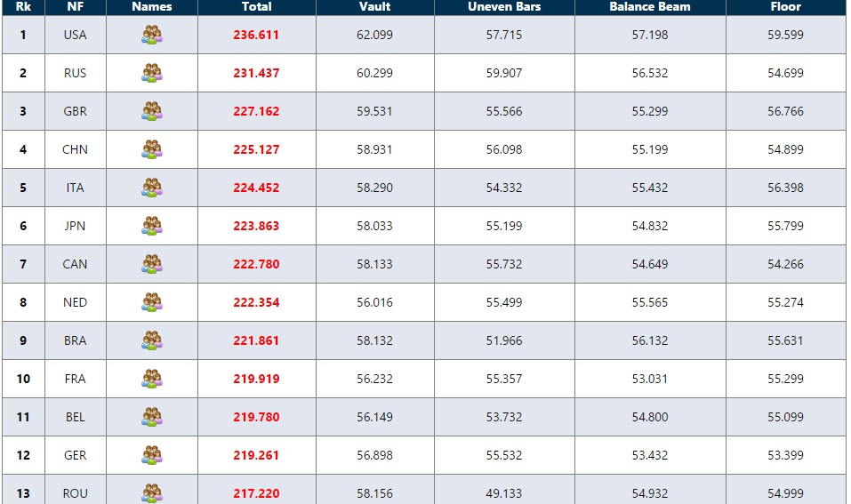Click the Rk rank column header
Viewport: 851px width, 504px height.
click(23, 7)
